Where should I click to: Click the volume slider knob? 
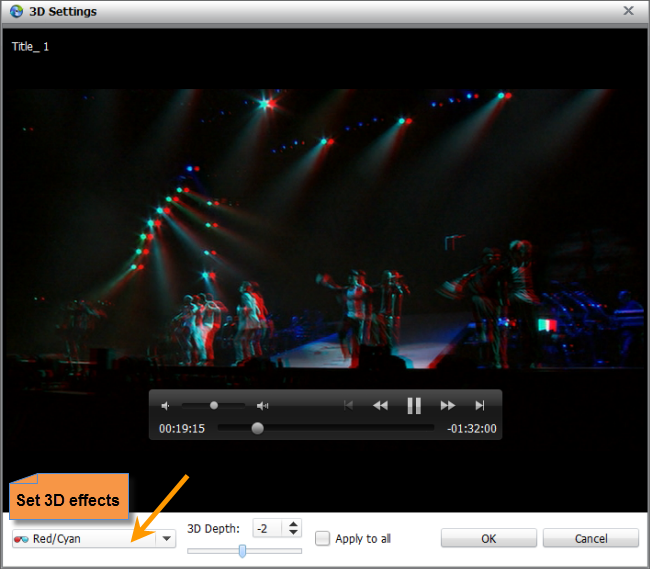tap(214, 405)
